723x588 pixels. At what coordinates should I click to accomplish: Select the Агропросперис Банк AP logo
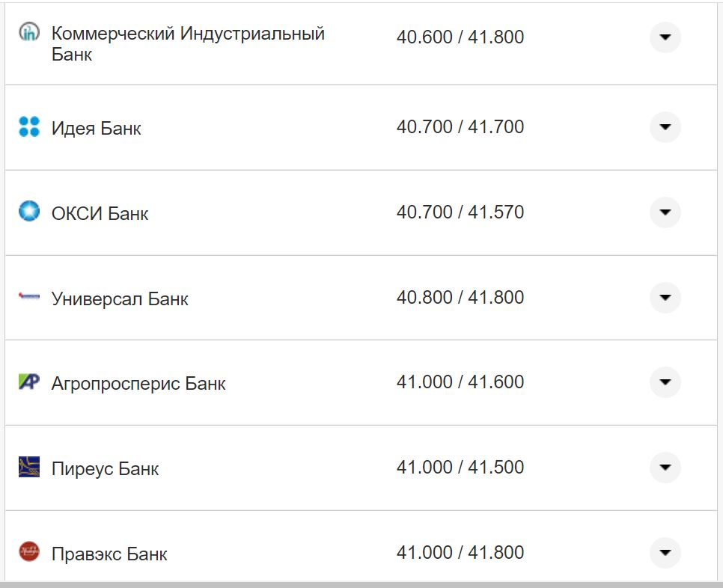coord(28,382)
